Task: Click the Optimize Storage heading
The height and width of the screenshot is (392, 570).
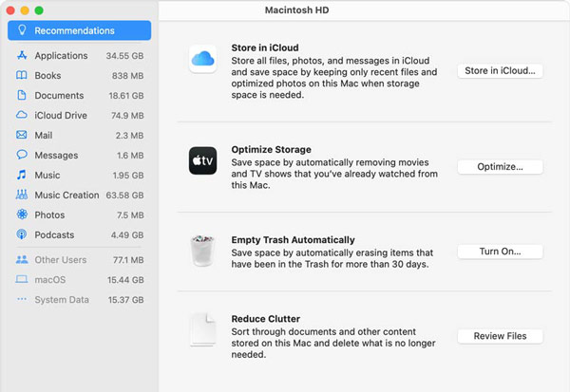Action: pyautogui.click(x=271, y=149)
